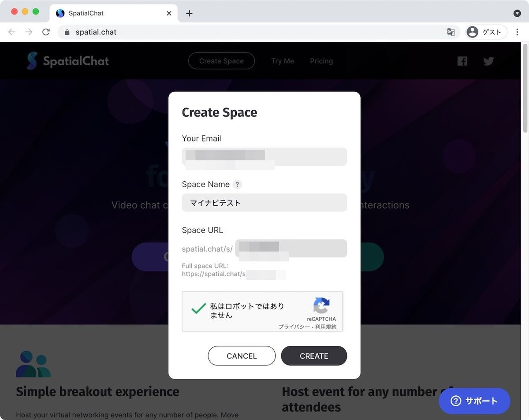Viewport: 529px width, 420px height.
Task: Open the Twitter bird icon
Action: pyautogui.click(x=488, y=61)
